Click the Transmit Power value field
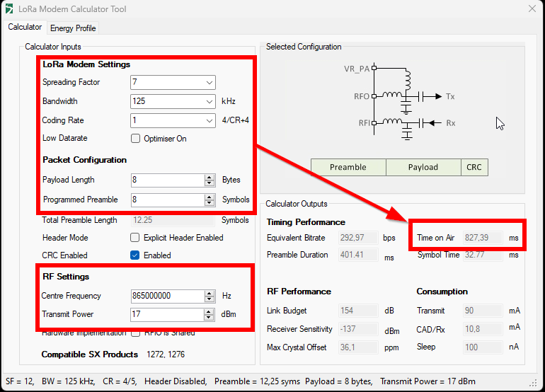Image resolution: width=545 pixels, height=392 pixels. [x=167, y=315]
